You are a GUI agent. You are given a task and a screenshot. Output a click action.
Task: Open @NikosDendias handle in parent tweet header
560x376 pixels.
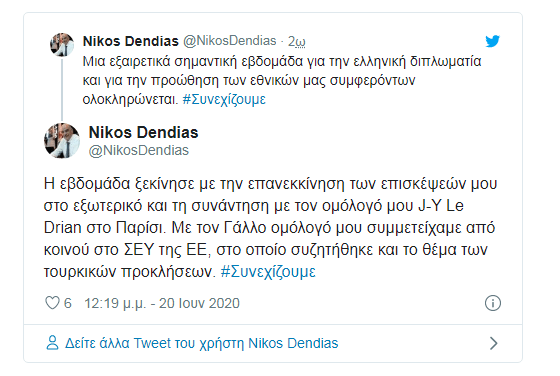(x=230, y=41)
